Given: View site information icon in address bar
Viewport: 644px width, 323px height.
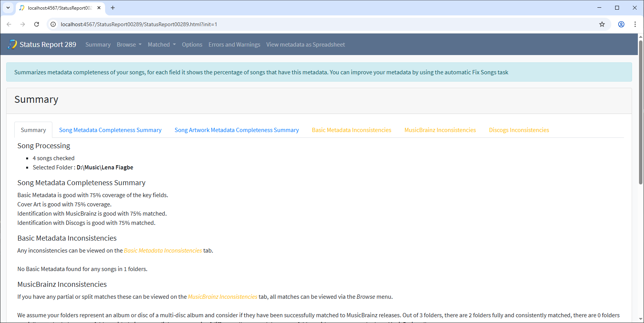Looking at the screenshot, I should [53, 24].
